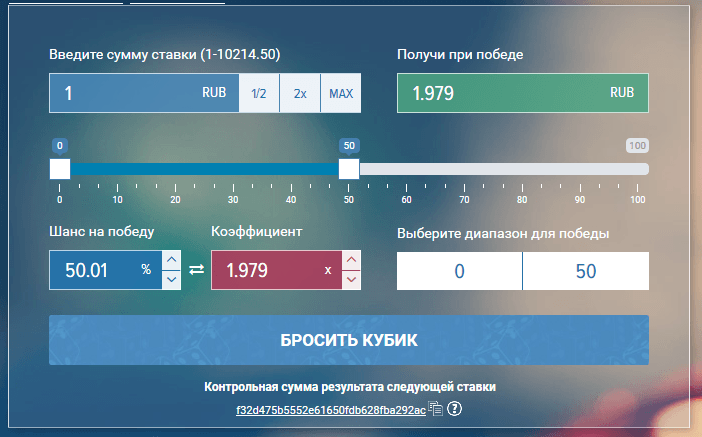Increase win chance with up arrow

(x=171, y=260)
